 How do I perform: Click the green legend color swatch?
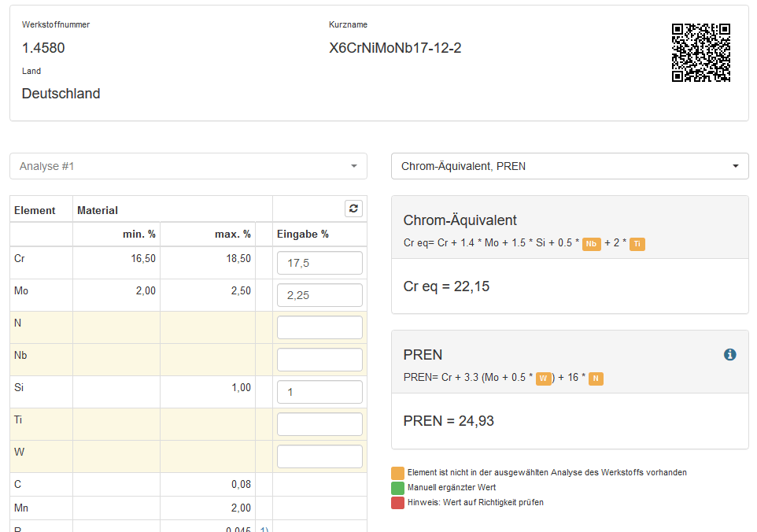click(397, 488)
